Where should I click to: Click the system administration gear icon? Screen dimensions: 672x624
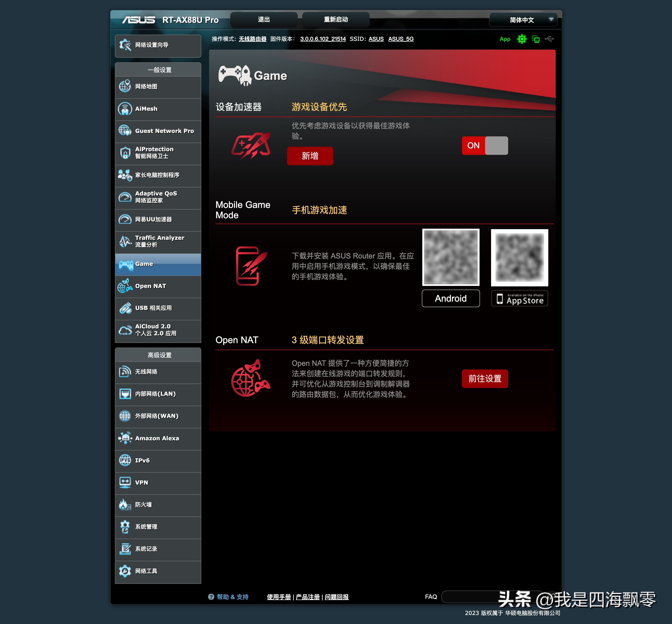(x=125, y=526)
